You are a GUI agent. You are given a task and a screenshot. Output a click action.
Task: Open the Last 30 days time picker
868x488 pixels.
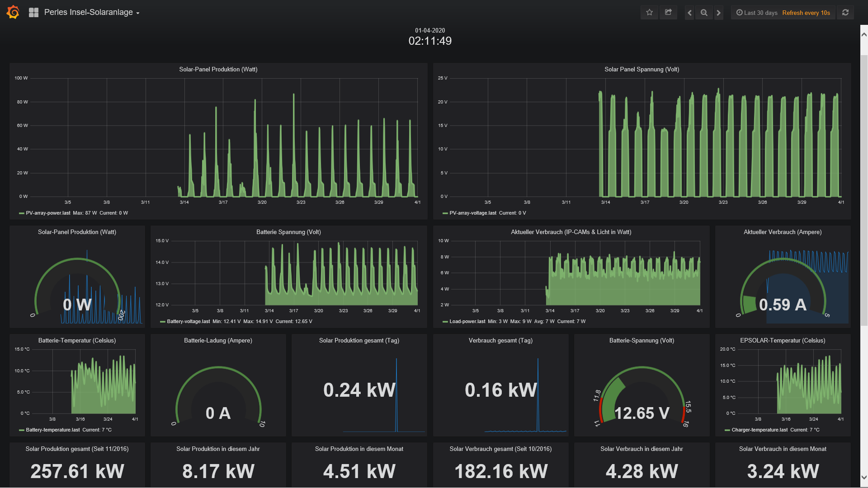[757, 13]
